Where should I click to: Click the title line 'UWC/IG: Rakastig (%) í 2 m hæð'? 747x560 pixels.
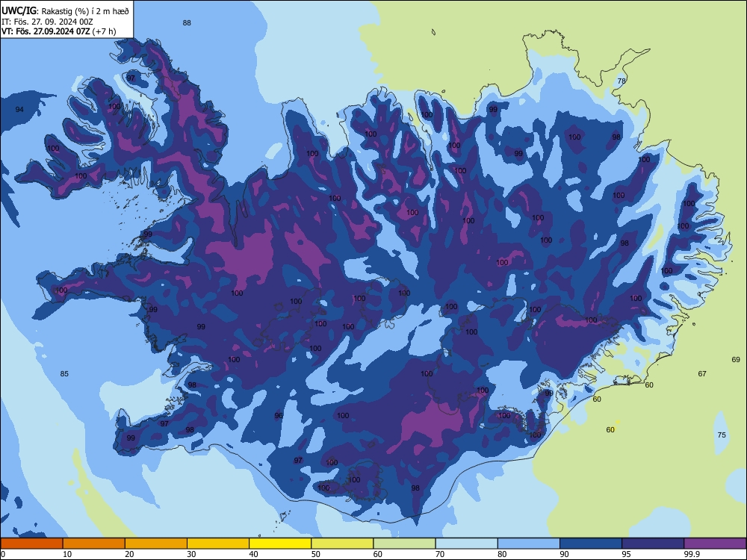coord(65,11)
